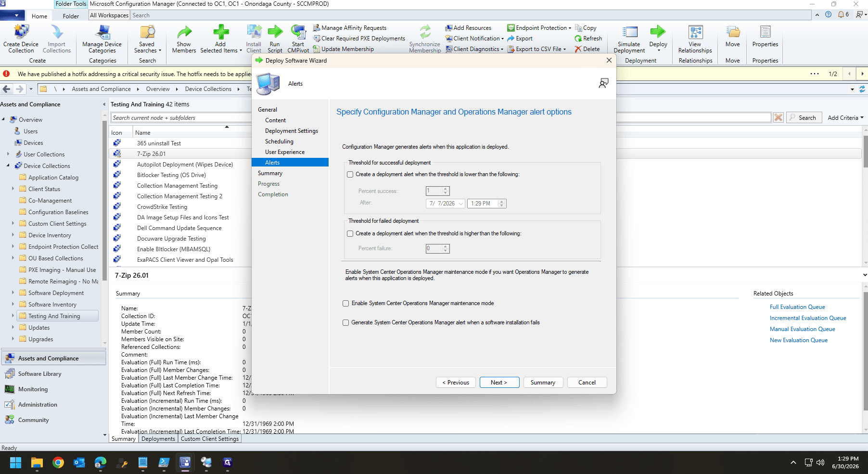This screenshot has height=474, width=868.
Task: Open Manage Device Categories in ribbon
Action: coord(102,38)
